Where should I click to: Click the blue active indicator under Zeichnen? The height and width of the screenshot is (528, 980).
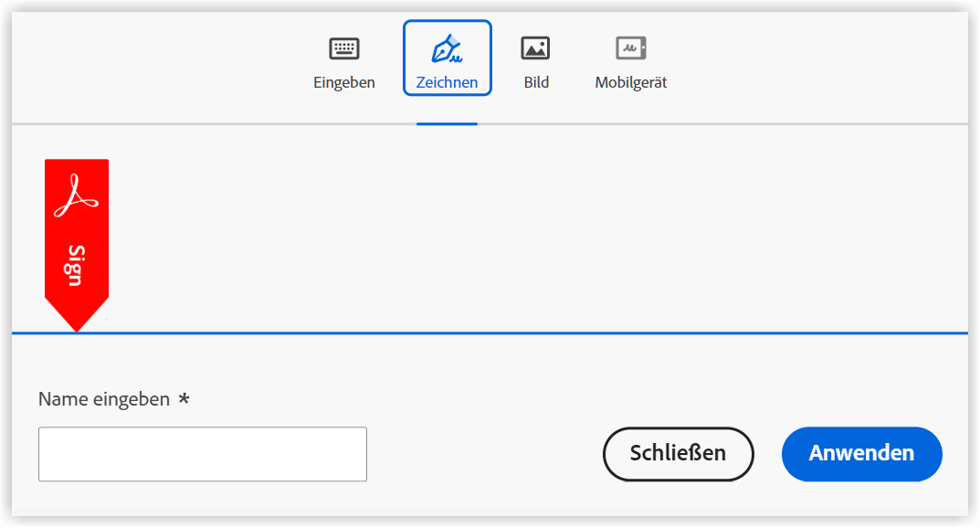[447, 123]
